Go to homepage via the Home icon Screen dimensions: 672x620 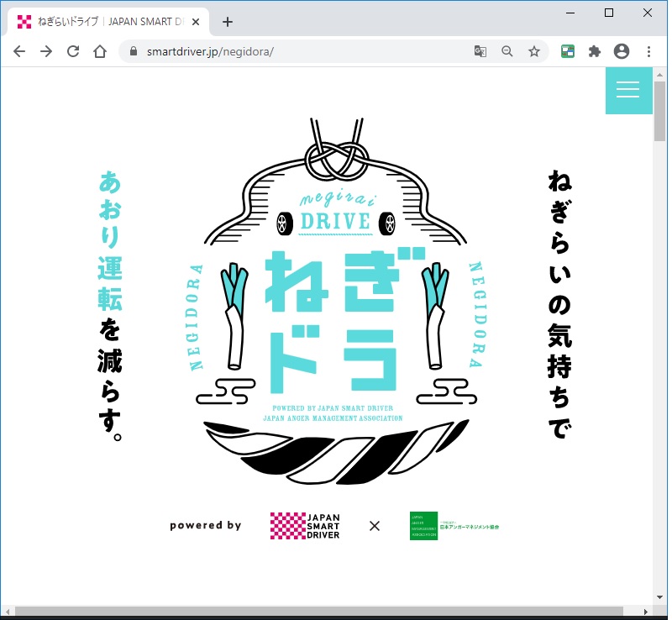pyautogui.click(x=100, y=51)
